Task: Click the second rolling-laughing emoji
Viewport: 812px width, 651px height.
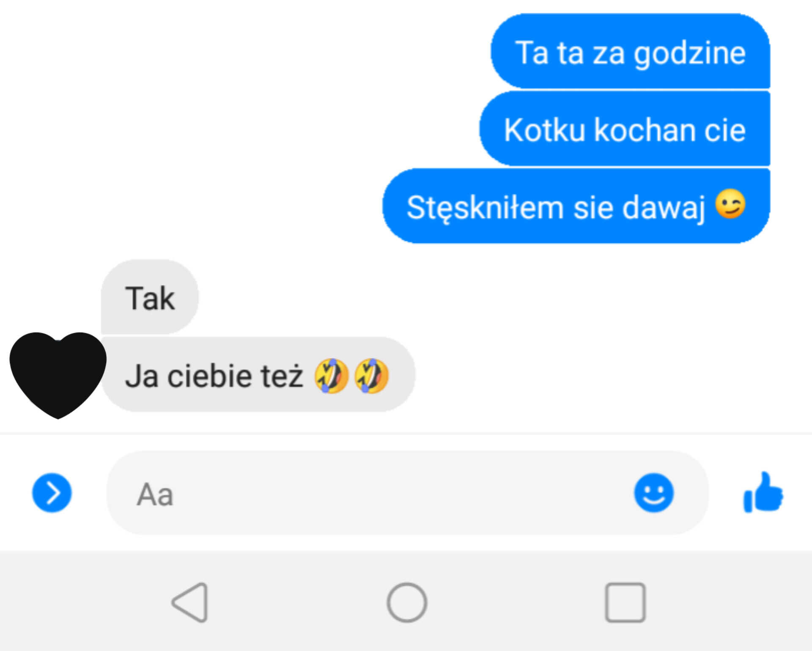Action: [371, 376]
